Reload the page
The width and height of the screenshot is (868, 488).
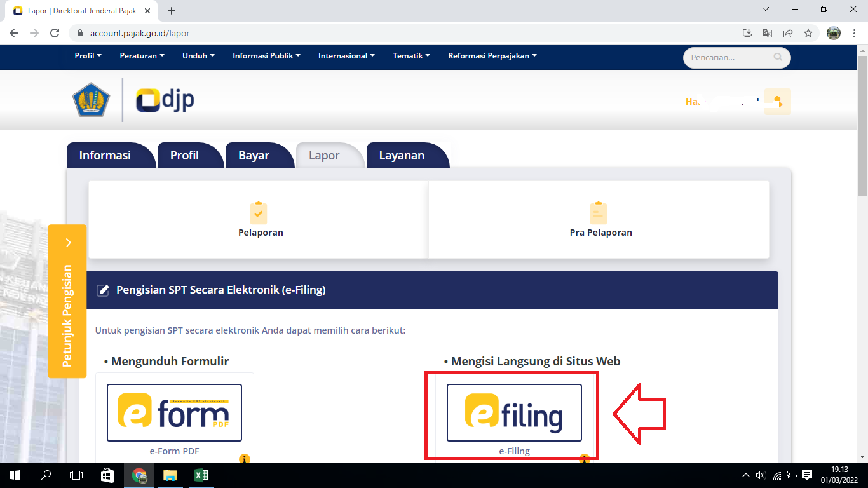coord(55,33)
